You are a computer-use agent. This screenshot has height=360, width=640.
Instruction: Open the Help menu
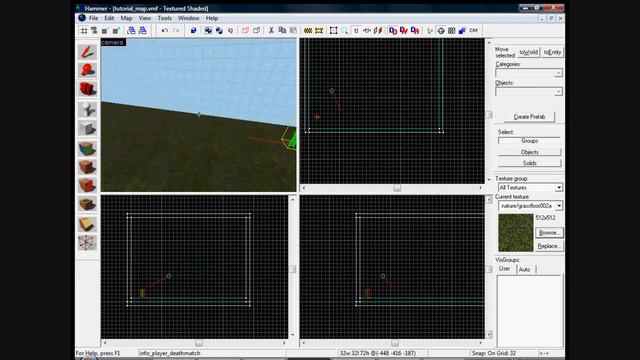point(211,18)
